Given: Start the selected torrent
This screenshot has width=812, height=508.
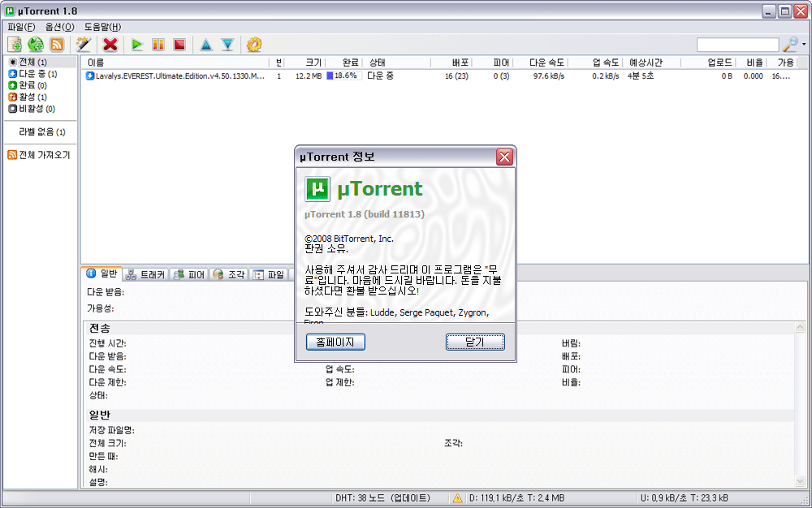Looking at the screenshot, I should tap(137, 45).
